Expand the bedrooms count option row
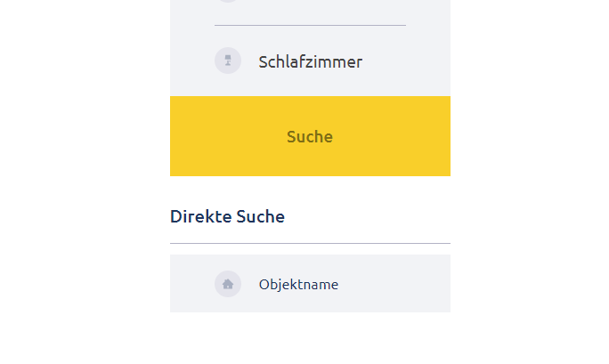 pyautogui.click(x=310, y=61)
